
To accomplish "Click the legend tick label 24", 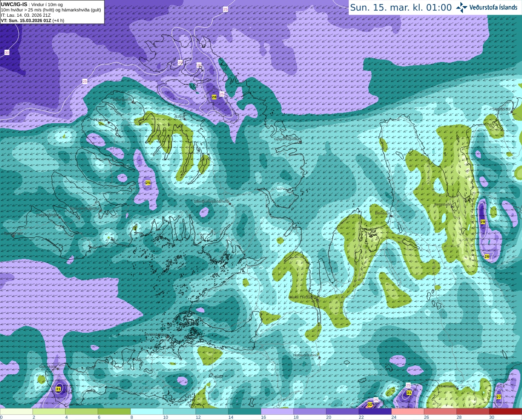I will 394,417.
